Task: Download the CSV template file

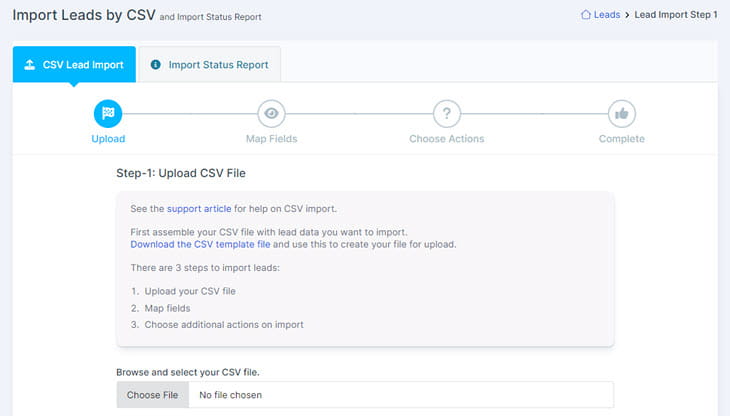Action: pyautogui.click(x=200, y=244)
